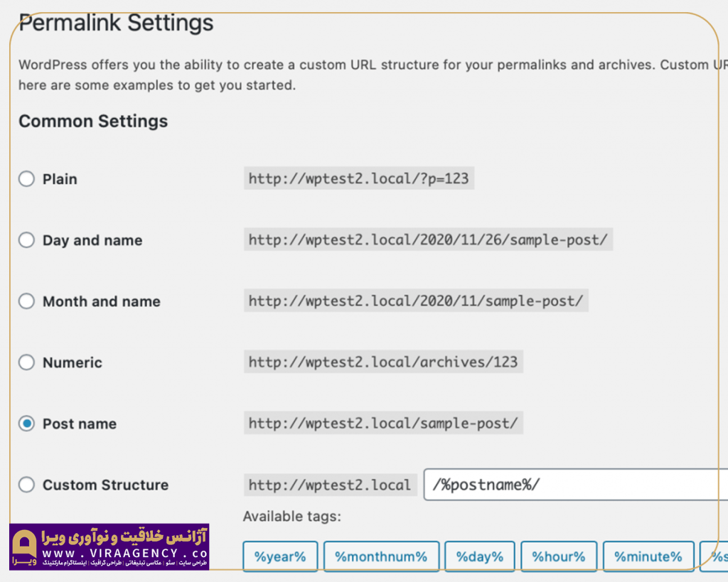Click the Numeric archives example URL
Screen dimensions: 728x582
click(x=383, y=362)
